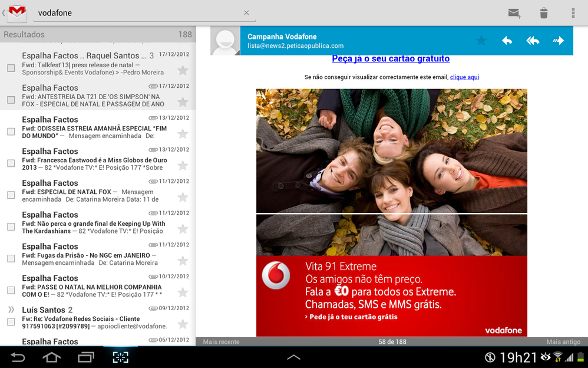Open 'Peça já o seu cartão gratuito' link

pyautogui.click(x=391, y=59)
